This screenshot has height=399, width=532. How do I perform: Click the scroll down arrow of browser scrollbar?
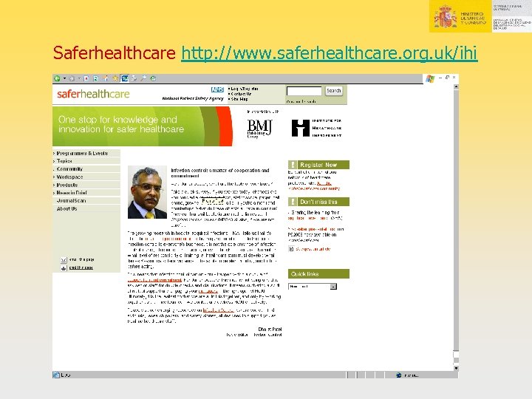(x=456, y=368)
